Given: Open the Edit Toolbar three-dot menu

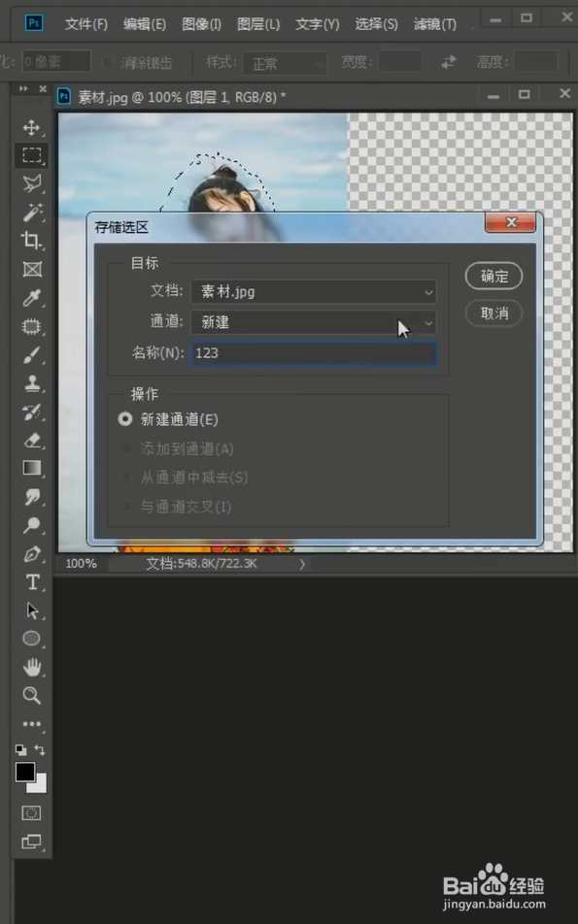Looking at the screenshot, I should (x=31, y=724).
